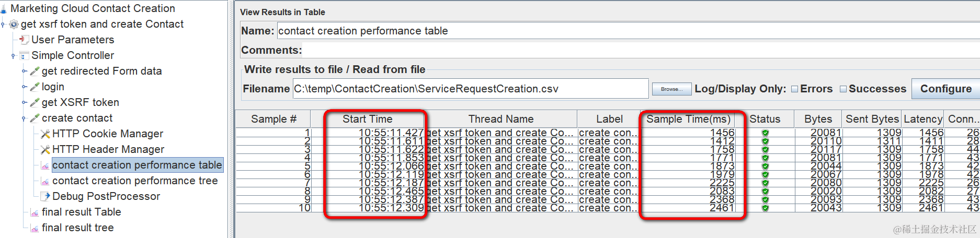The width and height of the screenshot is (980, 238).
Task: Click the final result tree listener icon
Action: [x=35, y=228]
